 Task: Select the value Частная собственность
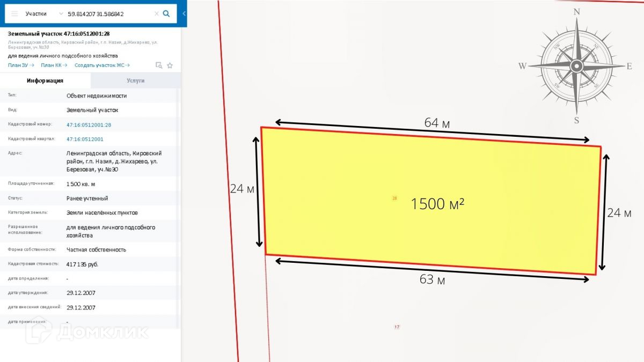(x=96, y=250)
